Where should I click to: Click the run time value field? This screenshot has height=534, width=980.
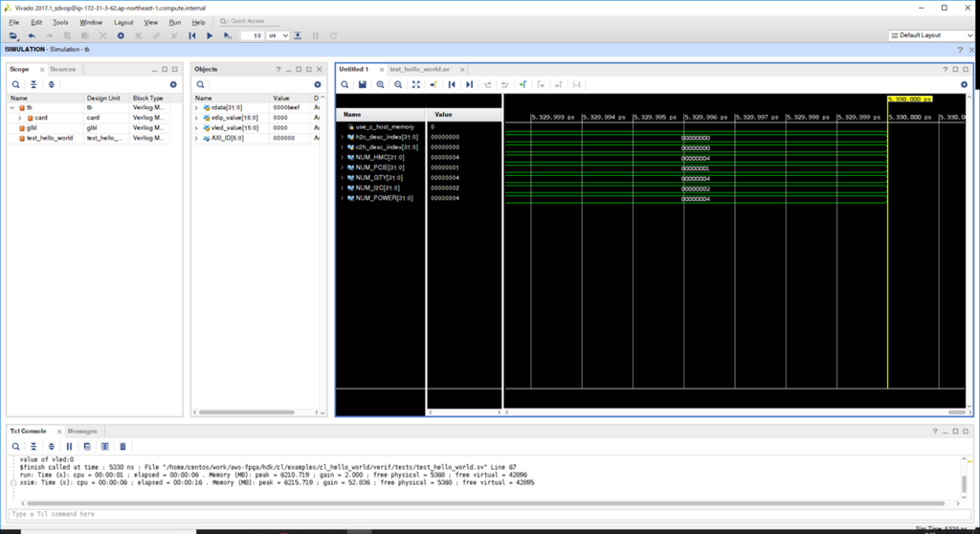click(253, 35)
